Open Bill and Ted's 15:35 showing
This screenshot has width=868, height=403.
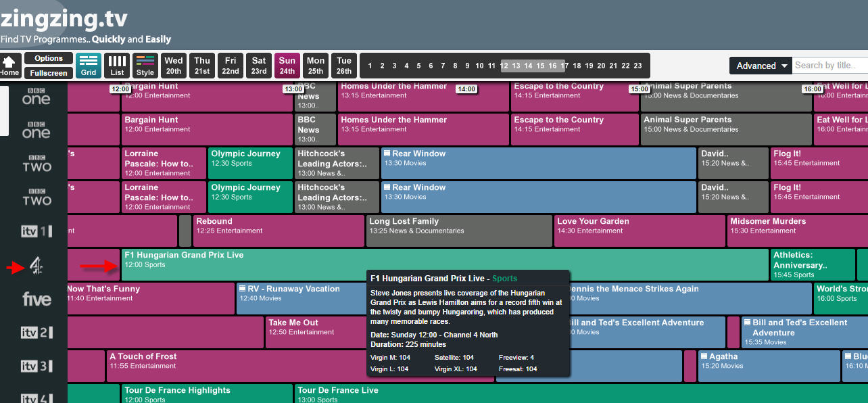click(x=804, y=332)
